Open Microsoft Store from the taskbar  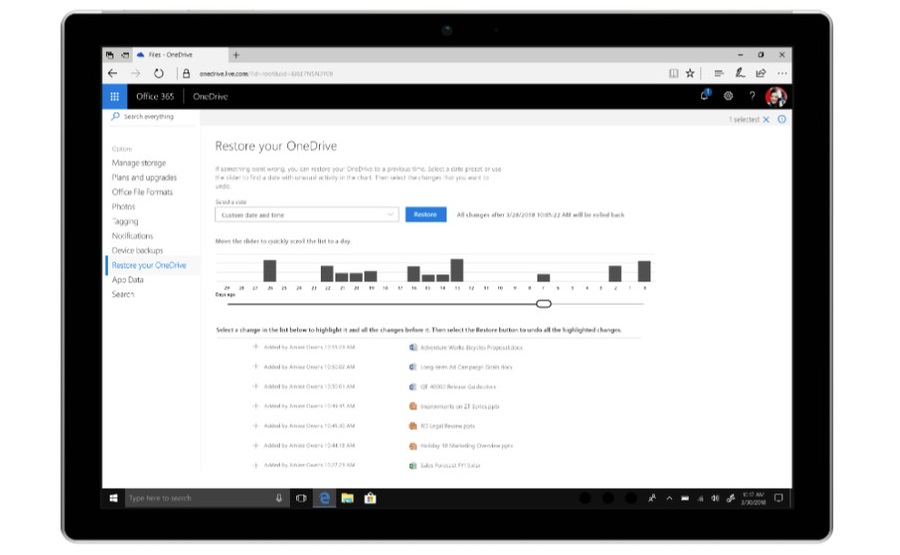pos(370,498)
